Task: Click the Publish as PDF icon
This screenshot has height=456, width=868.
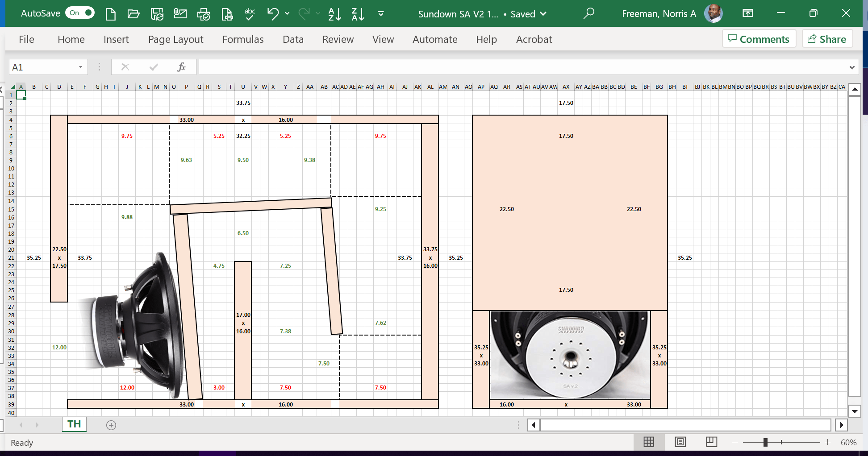Action: click(x=227, y=14)
